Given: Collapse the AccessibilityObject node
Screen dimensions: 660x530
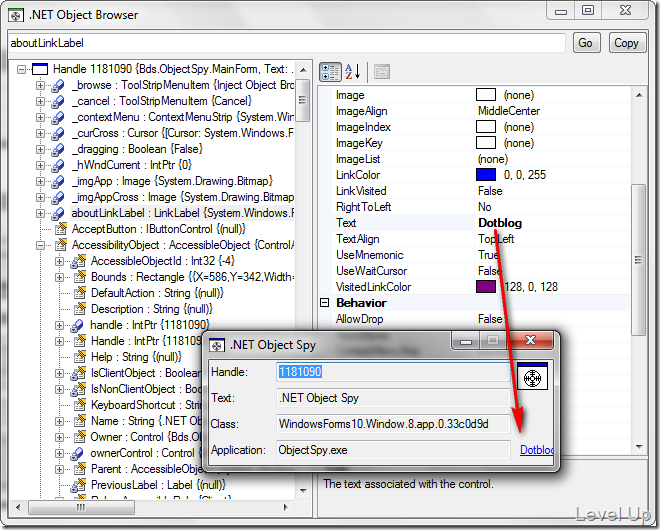Looking at the screenshot, I should coord(40,245).
